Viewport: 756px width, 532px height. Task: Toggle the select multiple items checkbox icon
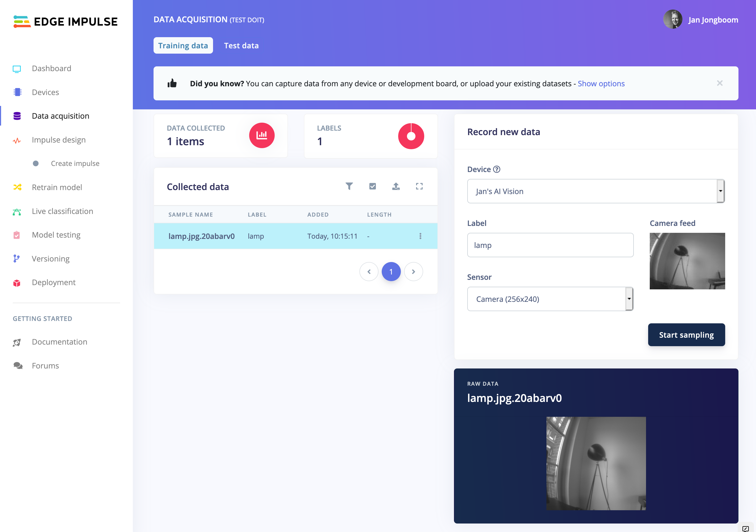tap(372, 186)
